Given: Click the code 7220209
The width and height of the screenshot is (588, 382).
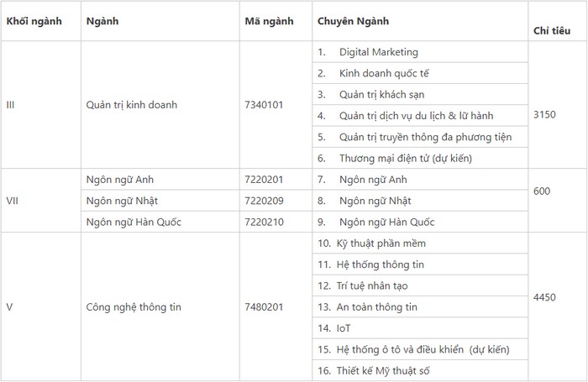Looking at the screenshot, I should (264, 201).
